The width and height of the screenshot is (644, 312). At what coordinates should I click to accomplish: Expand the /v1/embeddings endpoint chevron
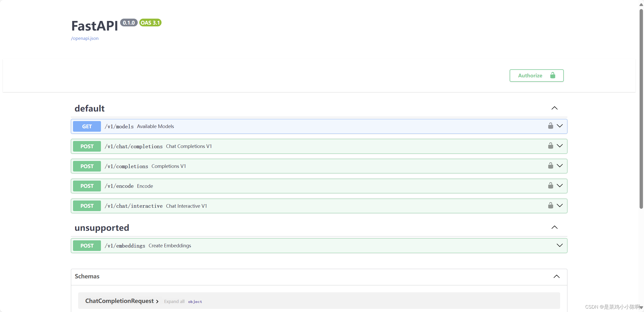[x=560, y=246]
